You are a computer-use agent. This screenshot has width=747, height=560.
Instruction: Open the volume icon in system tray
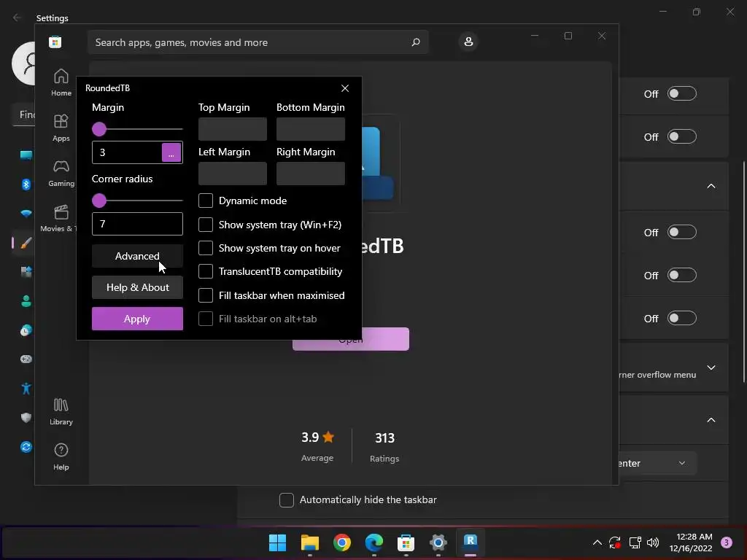(653, 542)
